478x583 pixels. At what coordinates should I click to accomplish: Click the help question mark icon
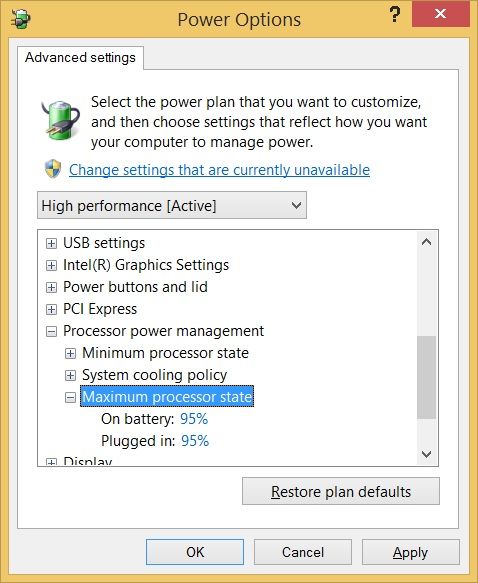(x=395, y=15)
